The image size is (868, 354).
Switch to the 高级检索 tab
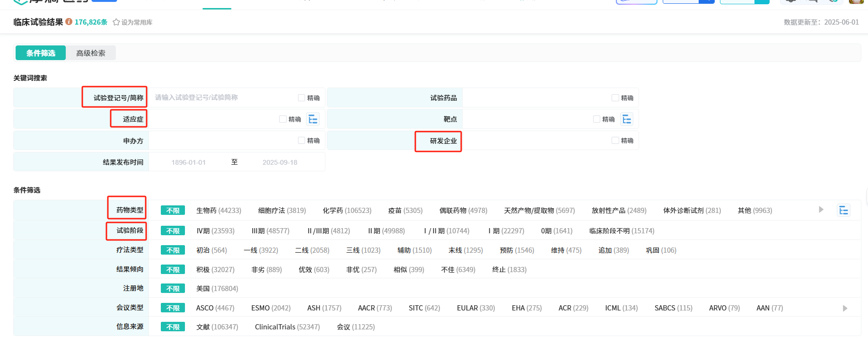(x=91, y=53)
